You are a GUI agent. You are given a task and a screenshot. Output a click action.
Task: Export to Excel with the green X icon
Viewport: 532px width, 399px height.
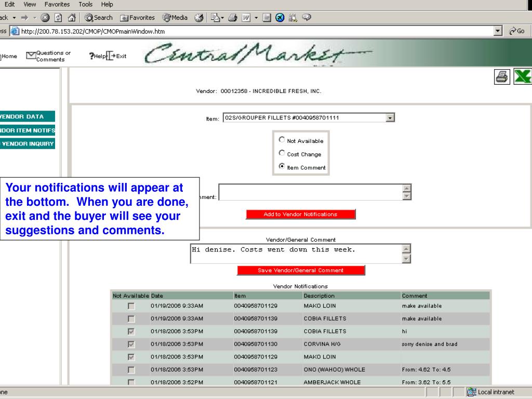(523, 76)
